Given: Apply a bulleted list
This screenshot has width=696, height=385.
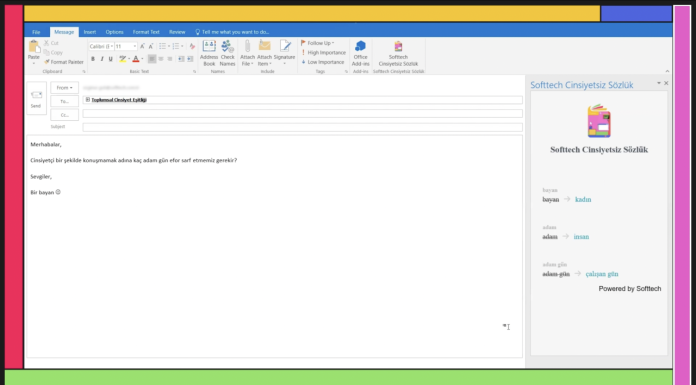Looking at the screenshot, I should coord(162,46).
